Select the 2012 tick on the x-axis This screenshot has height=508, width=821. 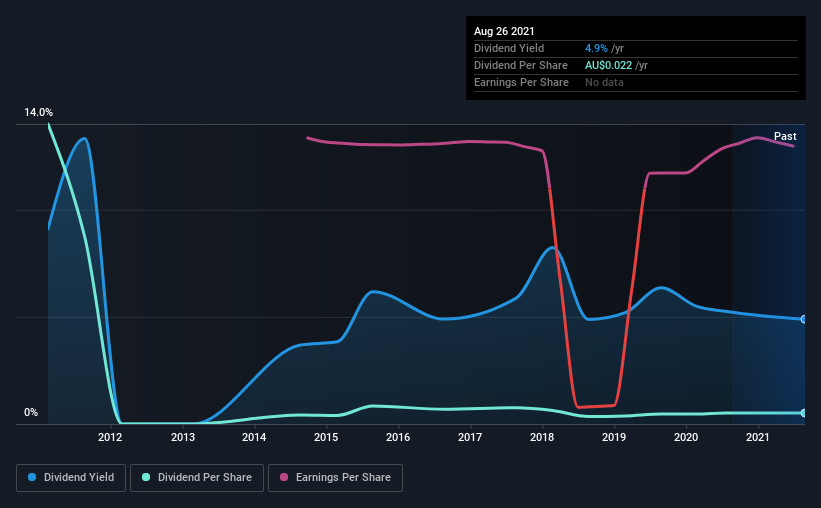pyautogui.click(x=110, y=437)
